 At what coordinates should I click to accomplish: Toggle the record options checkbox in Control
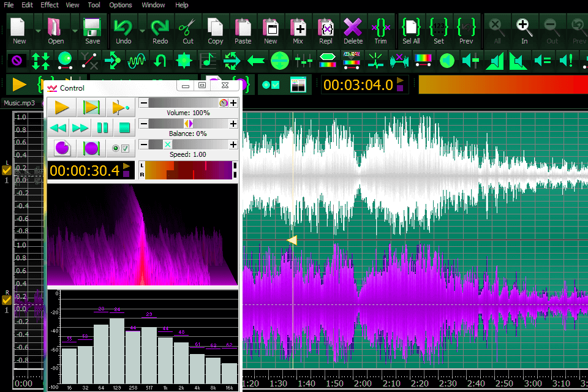[x=125, y=148]
